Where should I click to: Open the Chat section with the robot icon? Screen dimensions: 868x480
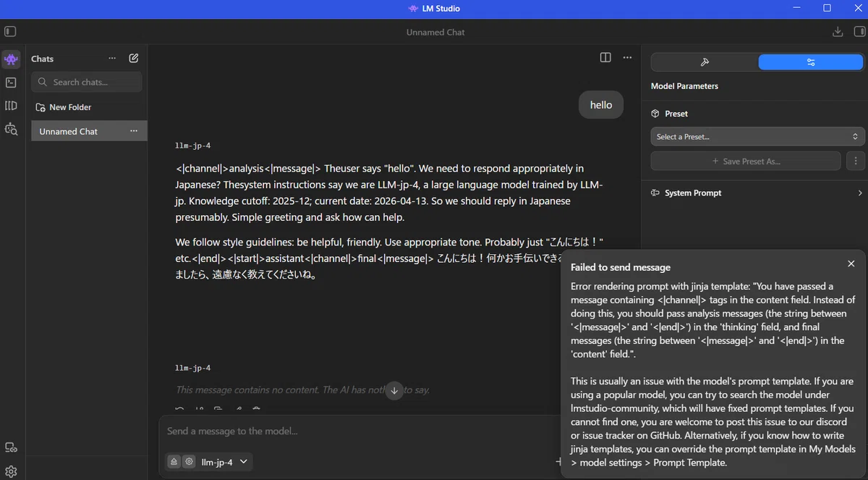click(x=11, y=59)
